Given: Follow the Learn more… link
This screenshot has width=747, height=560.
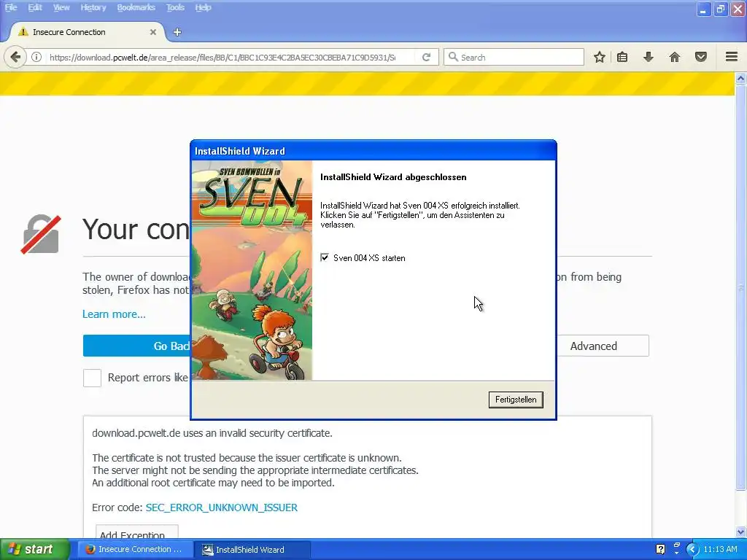Looking at the screenshot, I should click(114, 314).
